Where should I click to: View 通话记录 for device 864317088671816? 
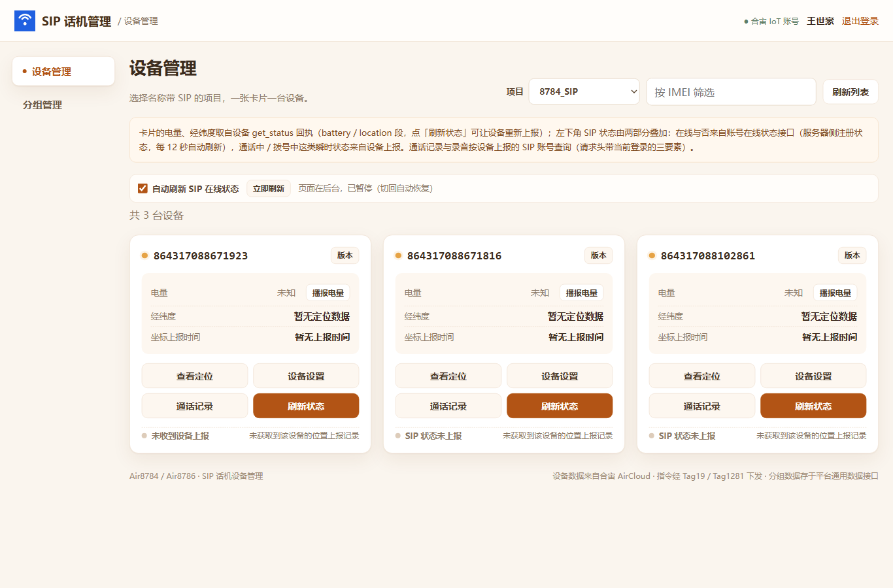pos(448,406)
